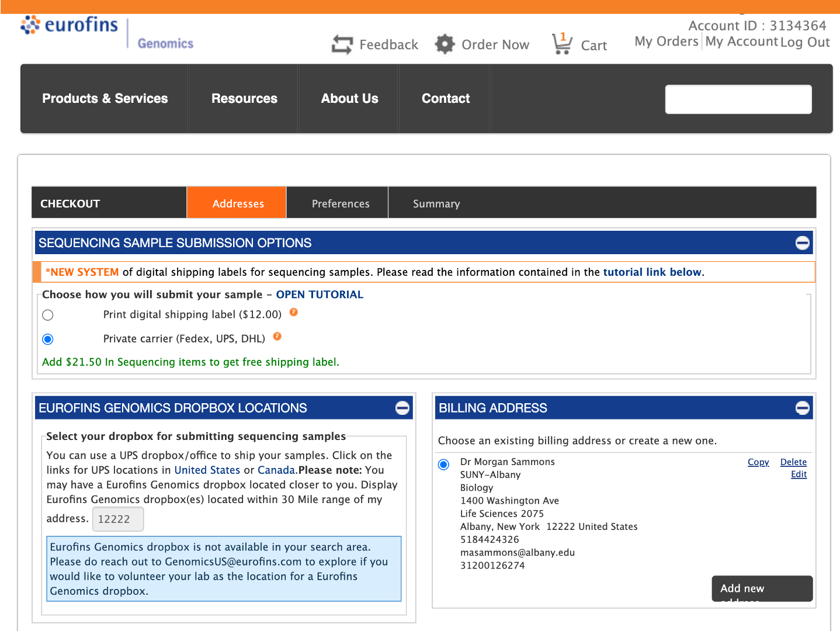Collapse Eurofins Genomics Dropbox Locations panel
Image resolution: width=840 pixels, height=631 pixels.
tap(402, 408)
